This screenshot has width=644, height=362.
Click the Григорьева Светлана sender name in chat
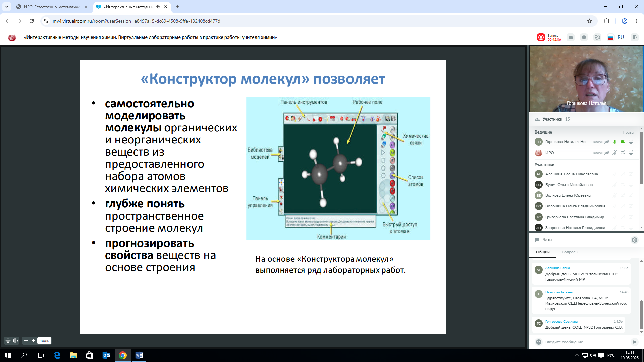click(561, 322)
